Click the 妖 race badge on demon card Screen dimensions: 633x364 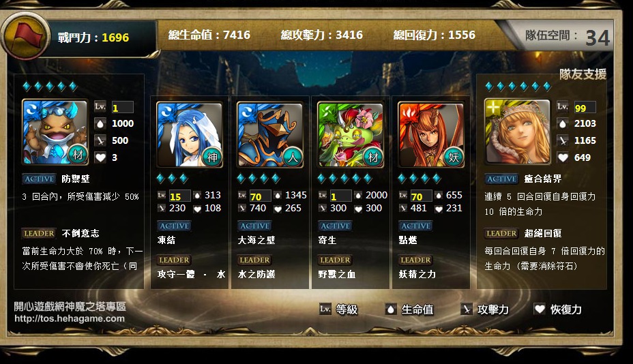[454, 157]
